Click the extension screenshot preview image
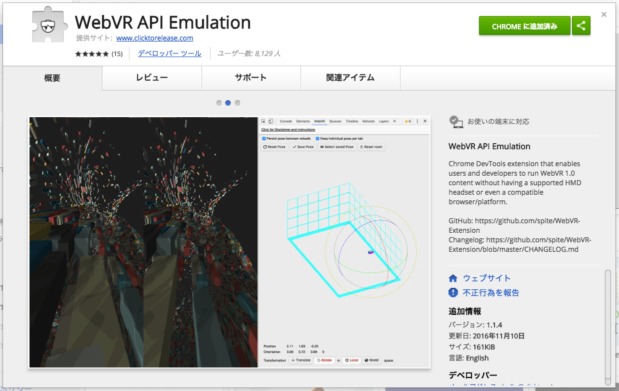619x391 pixels. click(230, 242)
